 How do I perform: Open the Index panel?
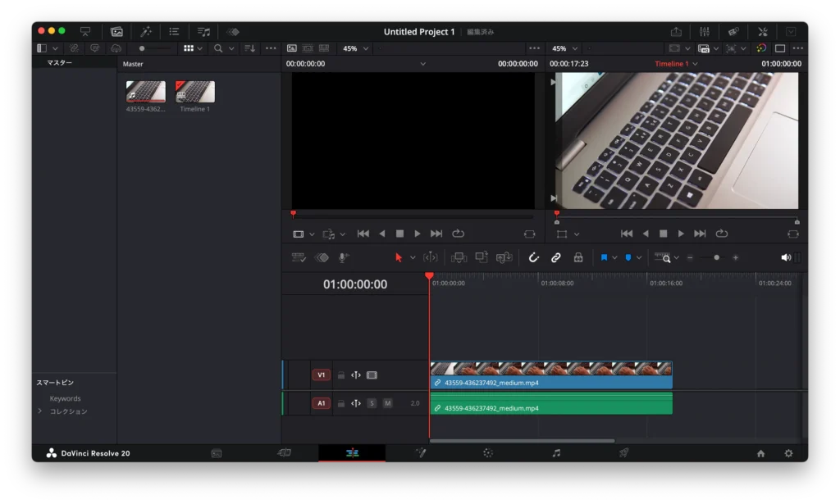click(174, 31)
